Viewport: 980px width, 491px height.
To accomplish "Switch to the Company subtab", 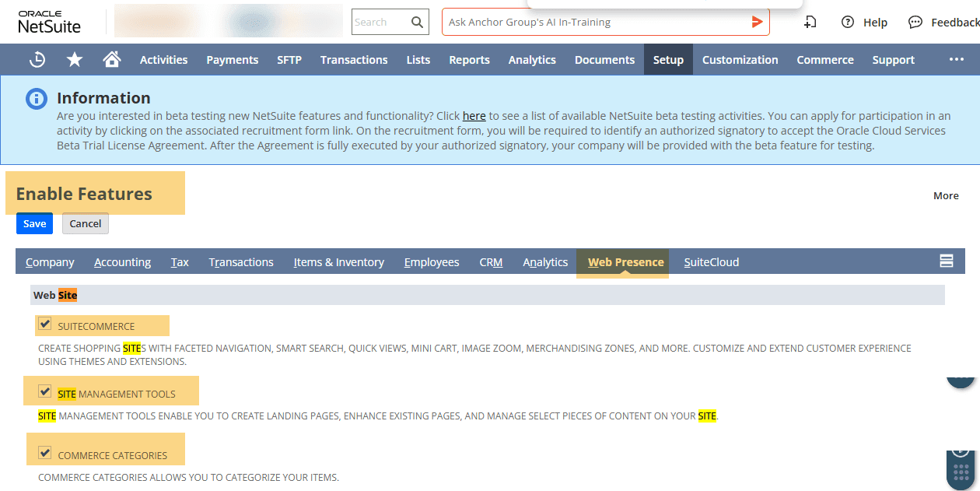I will click(x=50, y=262).
